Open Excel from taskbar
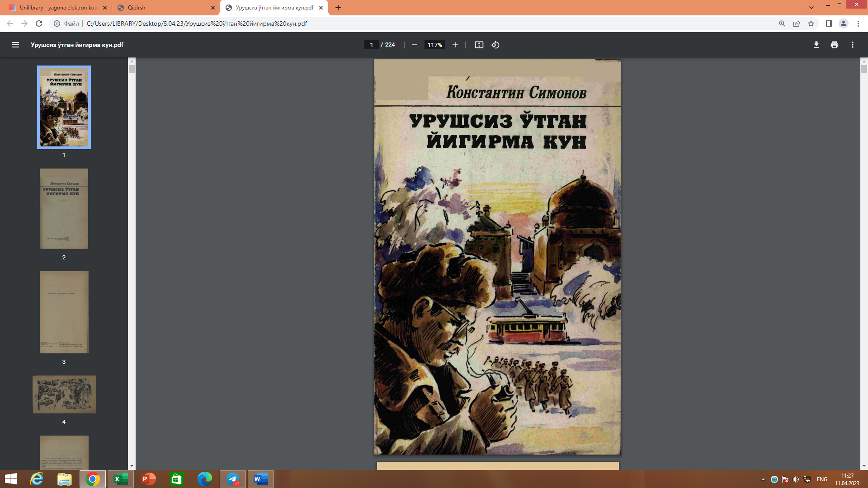868x488 pixels. pyautogui.click(x=121, y=479)
